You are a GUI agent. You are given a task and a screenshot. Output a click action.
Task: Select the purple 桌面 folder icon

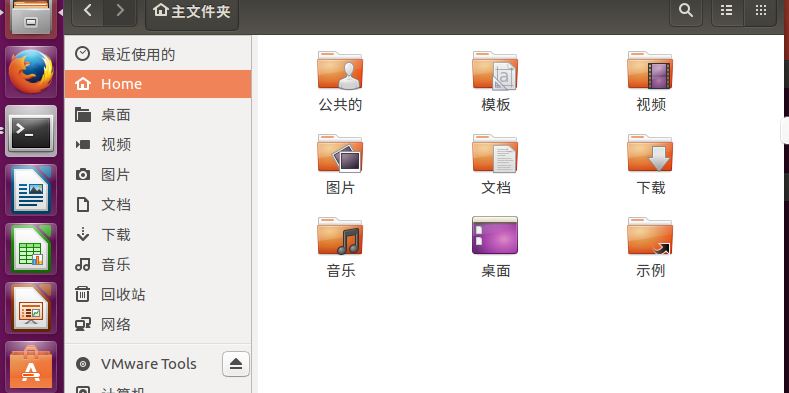[495, 235]
